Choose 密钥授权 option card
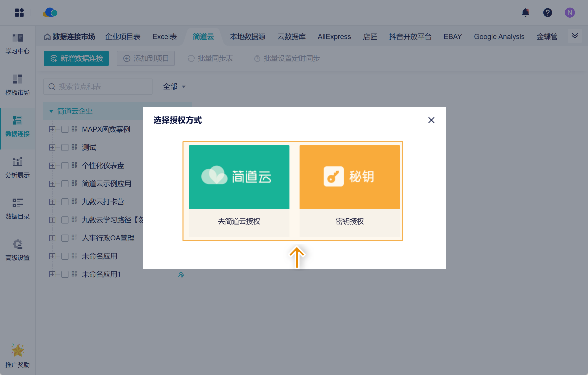Screen dimensions: 588x375 point(350,191)
